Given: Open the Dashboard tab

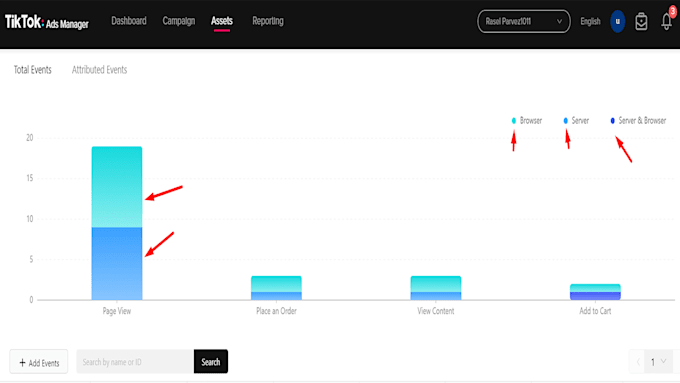Looking at the screenshot, I should tap(129, 21).
